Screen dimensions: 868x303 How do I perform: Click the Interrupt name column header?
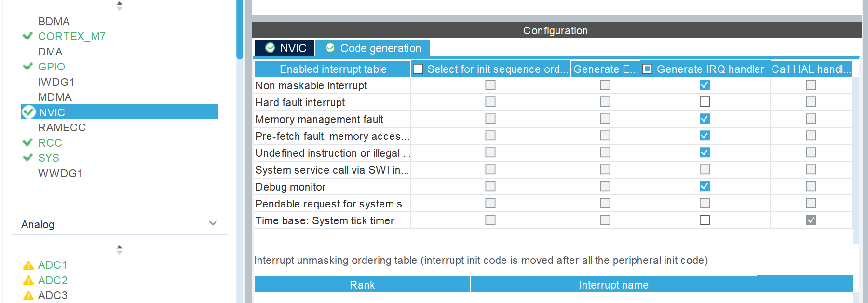click(x=613, y=285)
